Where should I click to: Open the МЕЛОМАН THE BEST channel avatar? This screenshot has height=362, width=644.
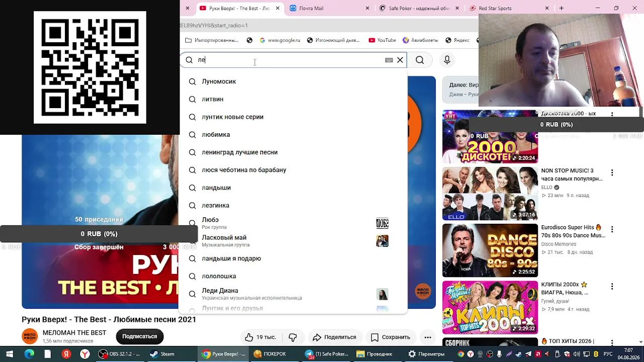click(30, 336)
